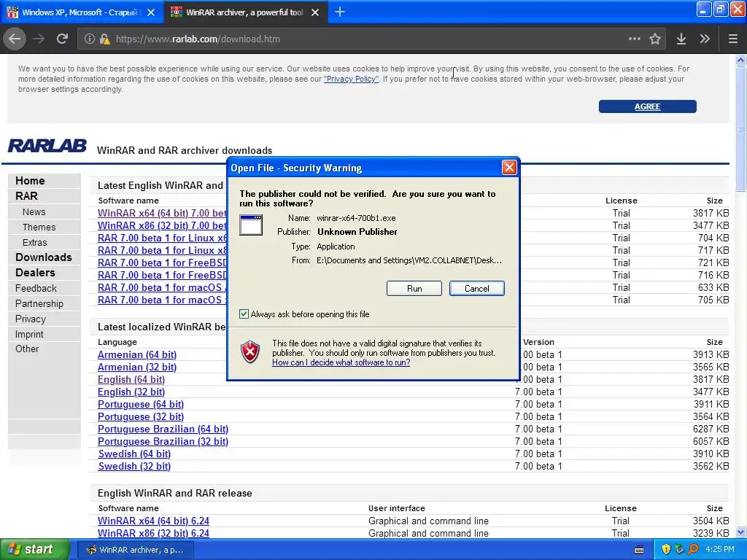
Task: Agree to the cookie notice
Action: 648,106
